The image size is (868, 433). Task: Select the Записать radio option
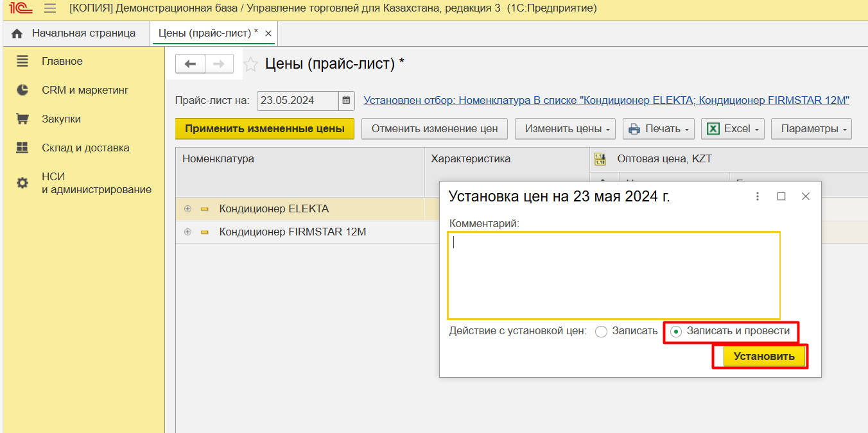pyautogui.click(x=601, y=332)
